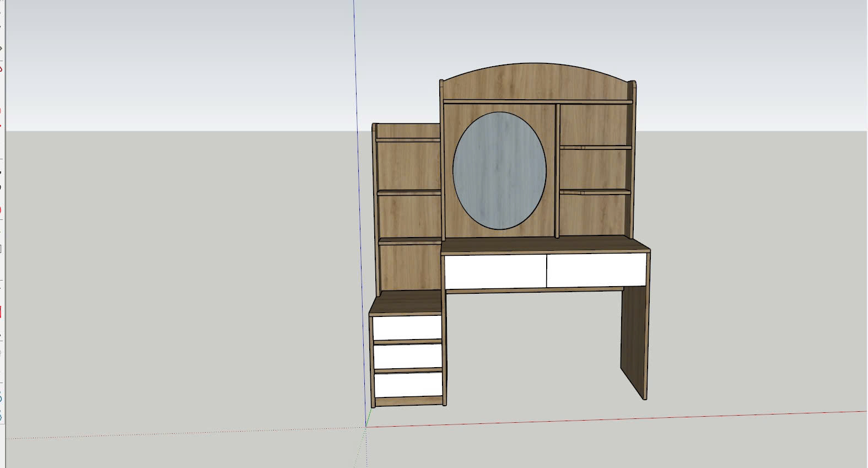The width and height of the screenshot is (868, 468).
Task: Select the upper shelf right of the mirror
Action: [x=595, y=148]
